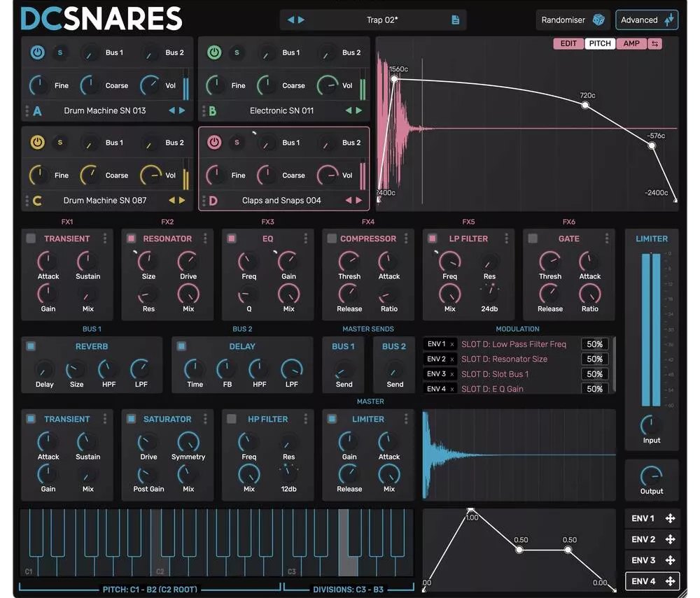Remove ENV 2 modulation with x
This screenshot has height=598, width=700.
(451, 359)
